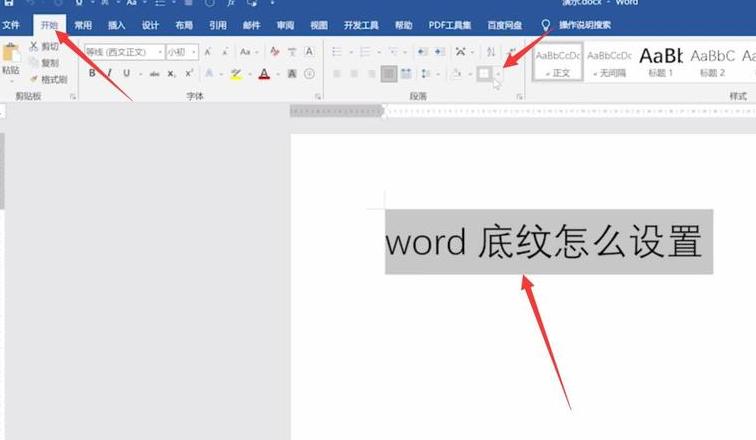756x440 pixels.
Task: Open the font name combo box
Action: coord(124,52)
